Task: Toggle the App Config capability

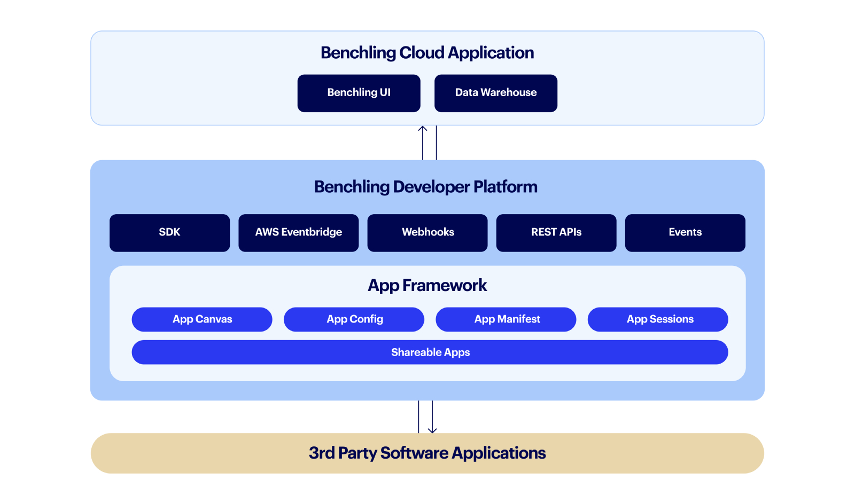Action: click(x=354, y=319)
